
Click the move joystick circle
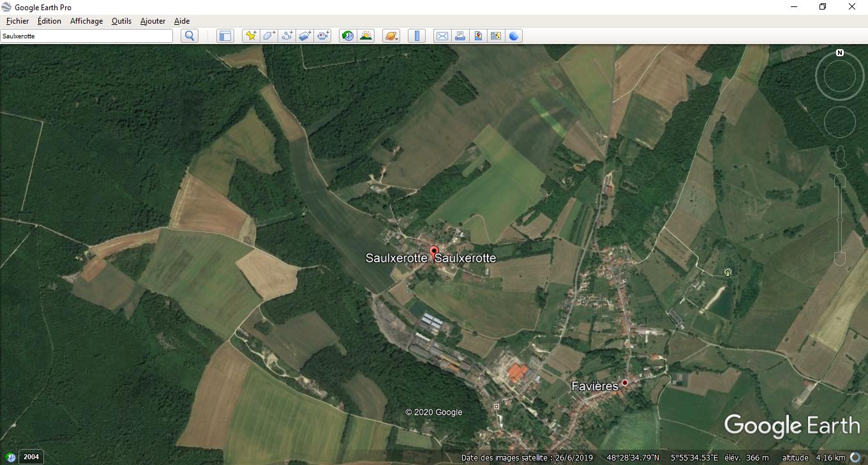pos(840,122)
